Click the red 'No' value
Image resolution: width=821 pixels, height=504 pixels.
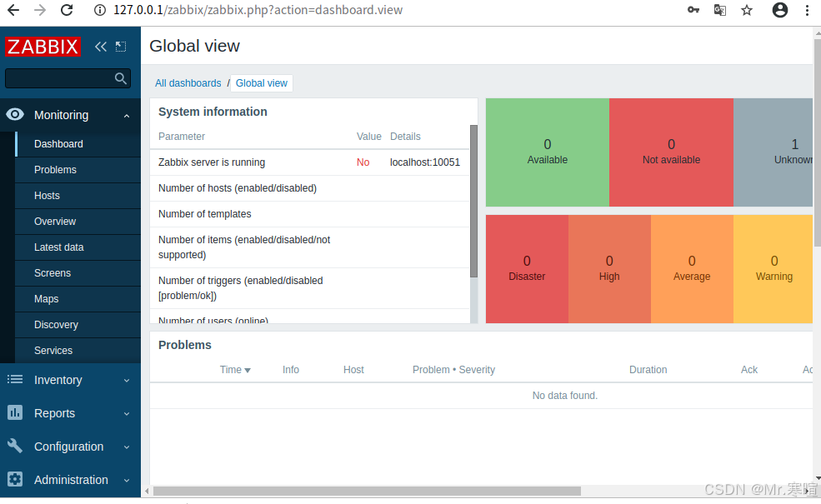click(363, 162)
